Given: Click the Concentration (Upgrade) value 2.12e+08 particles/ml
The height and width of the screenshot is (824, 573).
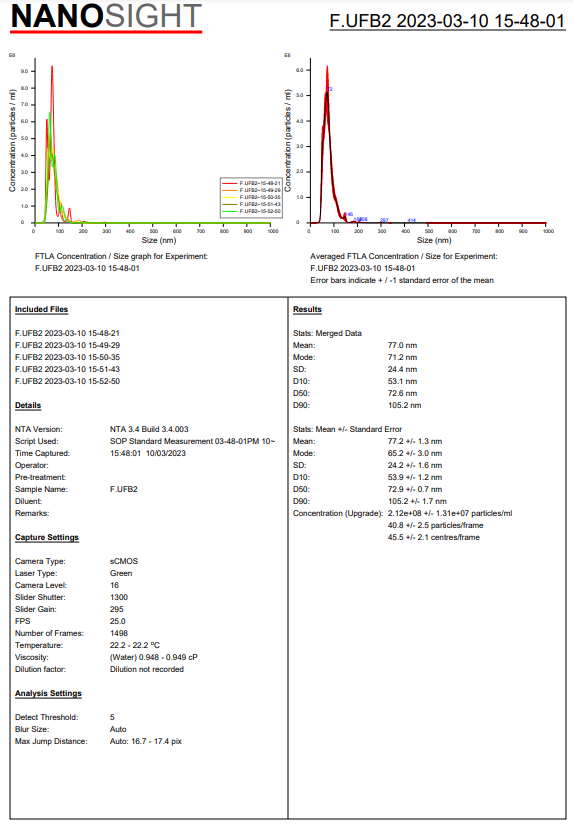Looking at the screenshot, I should pos(450,513).
